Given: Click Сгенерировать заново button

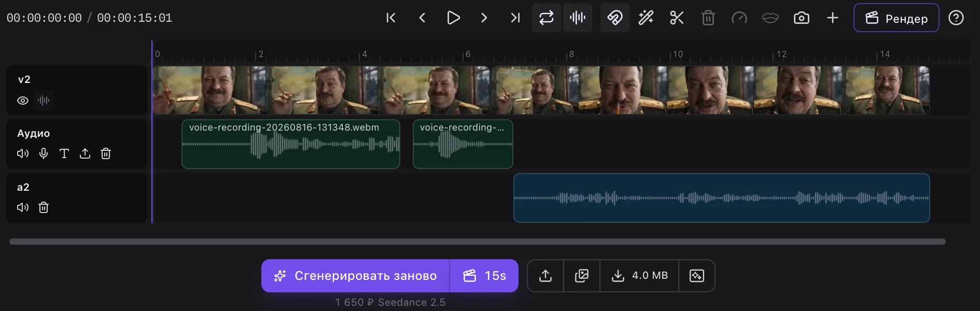Looking at the screenshot, I should coord(355,276).
